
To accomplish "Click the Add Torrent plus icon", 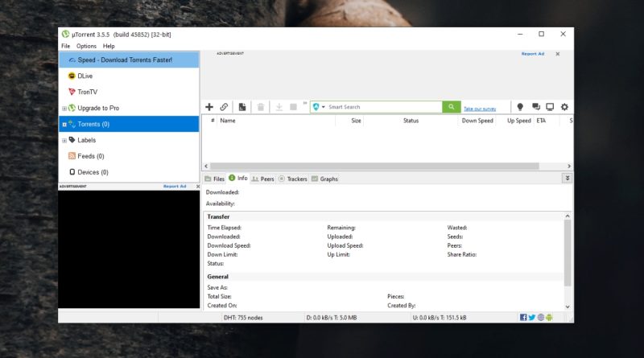I will pos(209,107).
